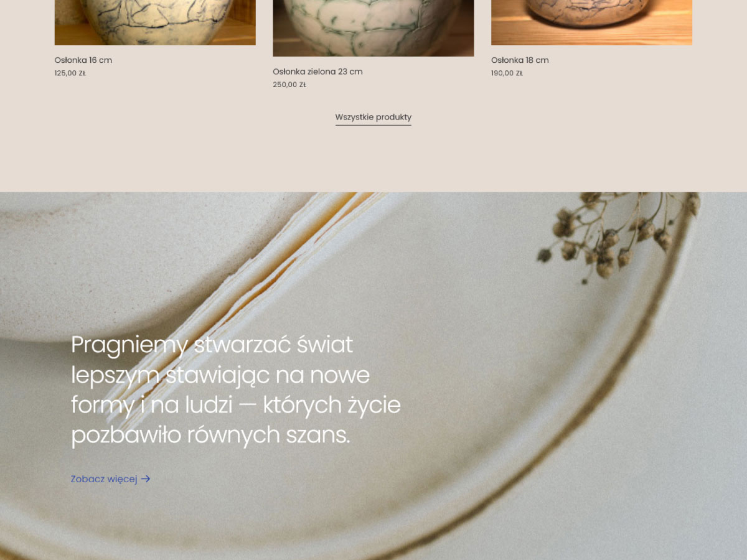Follow the Osłonka zielona 23 cm title
The image size is (747, 560).
pyautogui.click(x=317, y=72)
